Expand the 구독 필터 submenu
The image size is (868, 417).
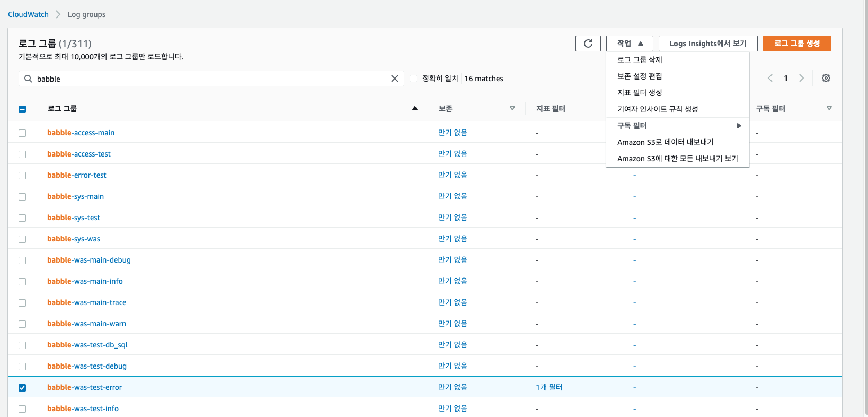tap(678, 126)
